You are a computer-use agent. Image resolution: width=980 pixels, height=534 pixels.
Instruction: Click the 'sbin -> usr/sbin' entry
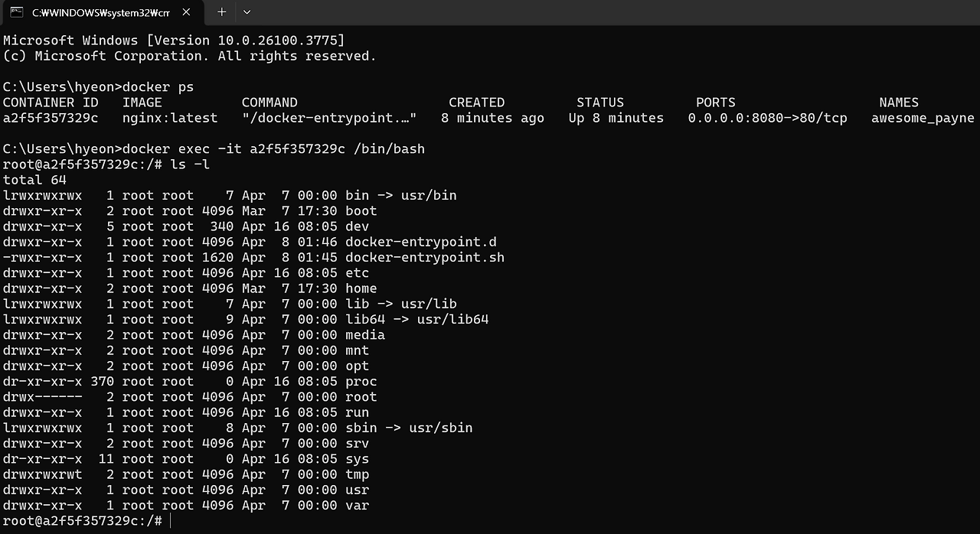tap(409, 428)
